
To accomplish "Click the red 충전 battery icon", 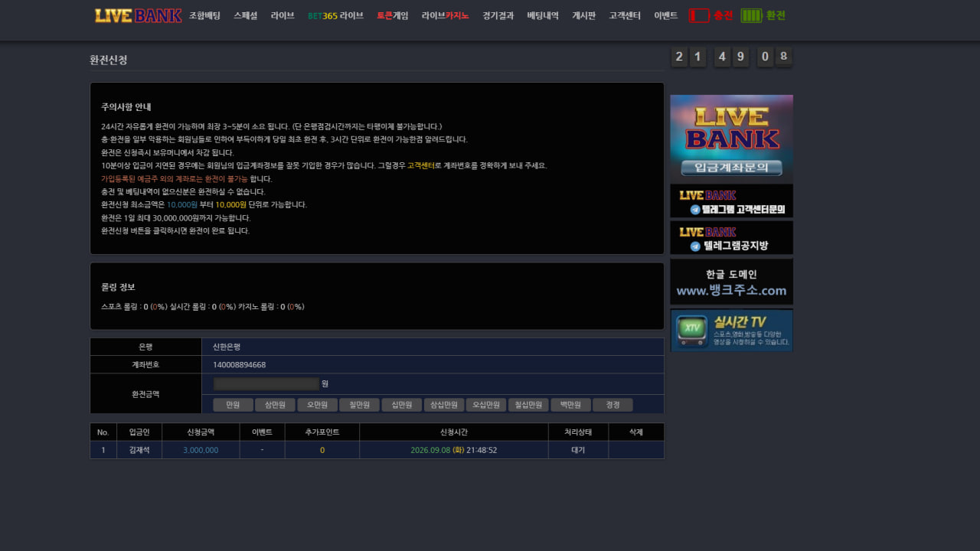I will (x=699, y=15).
